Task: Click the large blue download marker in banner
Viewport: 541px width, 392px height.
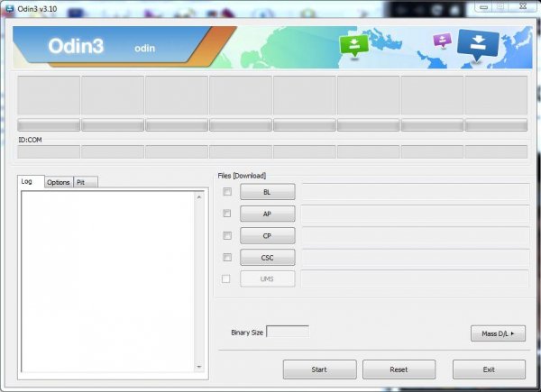Action: click(478, 45)
